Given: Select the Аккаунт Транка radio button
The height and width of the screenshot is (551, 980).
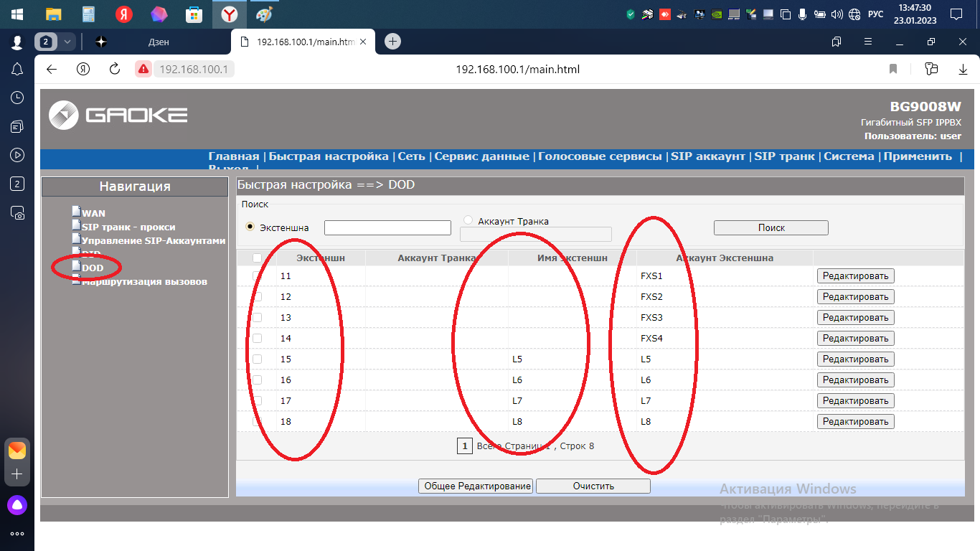Looking at the screenshot, I should point(468,220).
